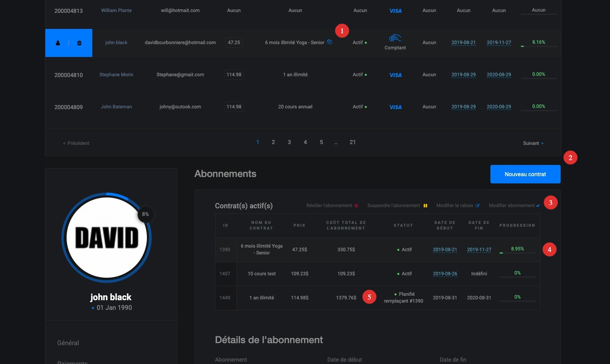Open page 3 in pagination
Image resolution: width=610 pixels, height=364 pixels.
289,142
